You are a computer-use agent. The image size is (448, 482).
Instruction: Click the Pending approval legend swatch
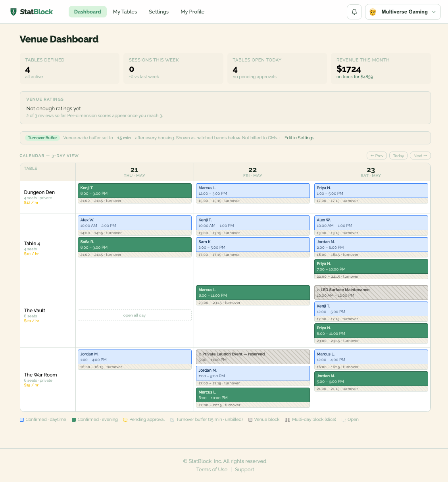click(125, 419)
